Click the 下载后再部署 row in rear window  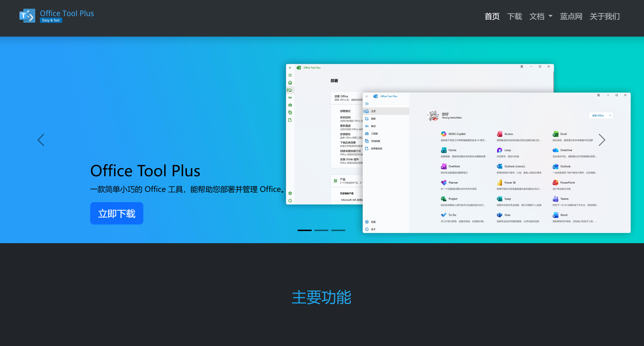point(351,144)
